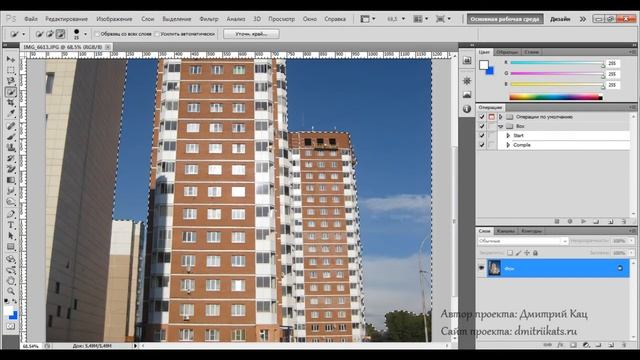Screen dimensions: 640x360
Task: Select 'Основная рабочая среда' workspace
Action: 505,19
